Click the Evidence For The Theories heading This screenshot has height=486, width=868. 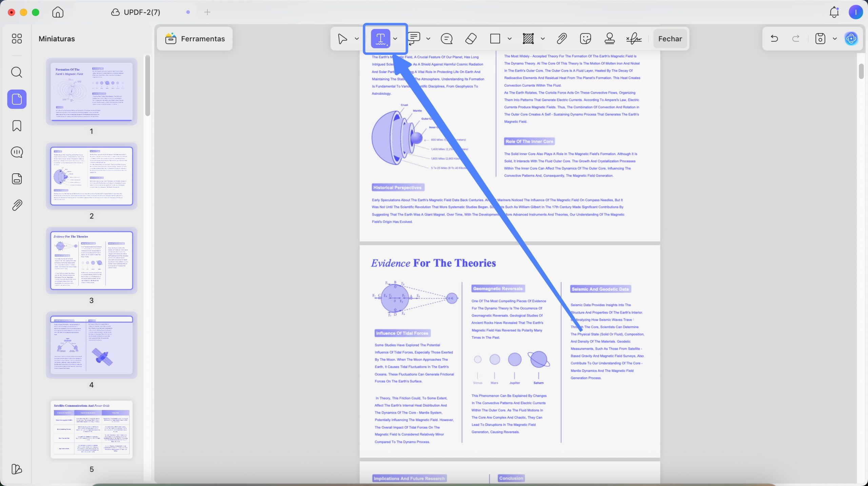(433, 263)
